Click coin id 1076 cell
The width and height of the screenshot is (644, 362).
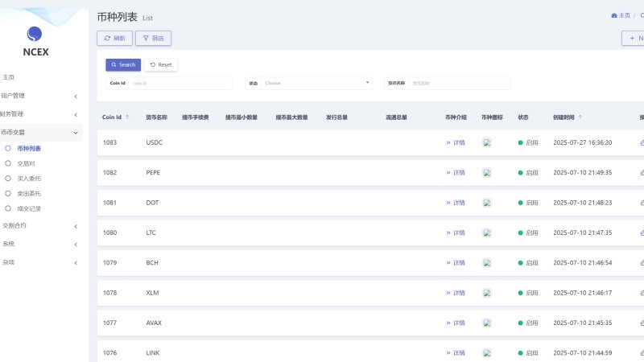pyautogui.click(x=109, y=352)
